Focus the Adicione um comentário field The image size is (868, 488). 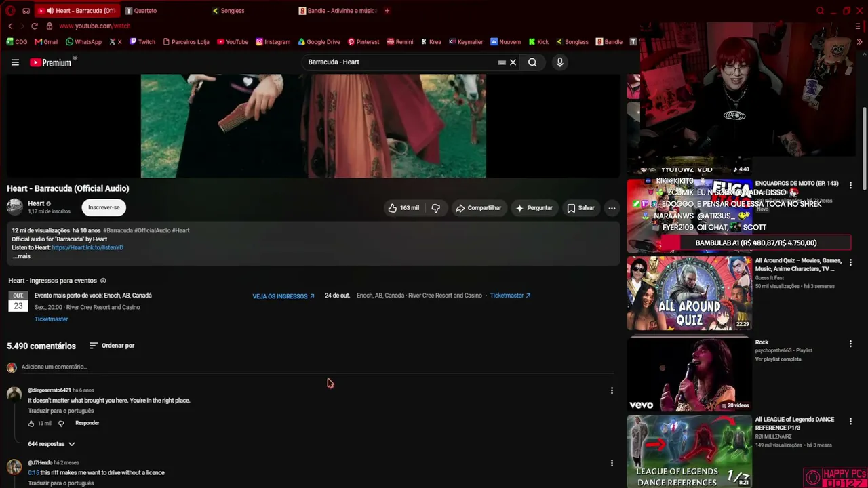317,367
